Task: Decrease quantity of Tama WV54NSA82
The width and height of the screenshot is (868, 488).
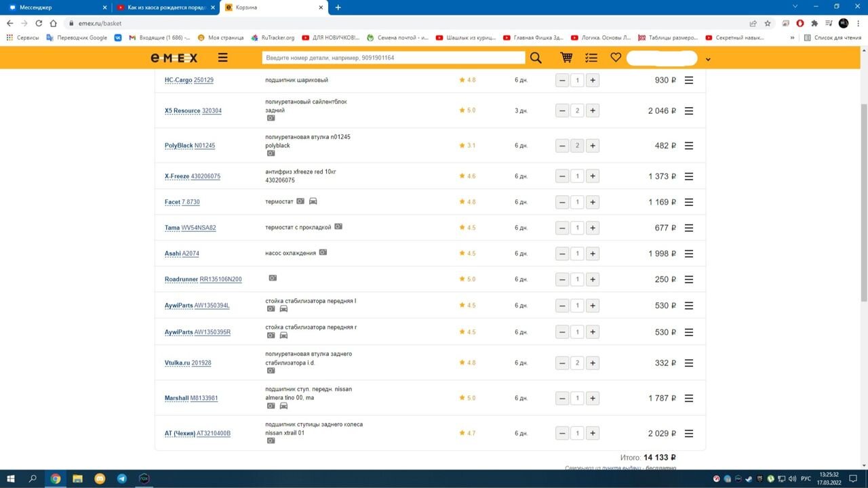Action: click(x=562, y=228)
